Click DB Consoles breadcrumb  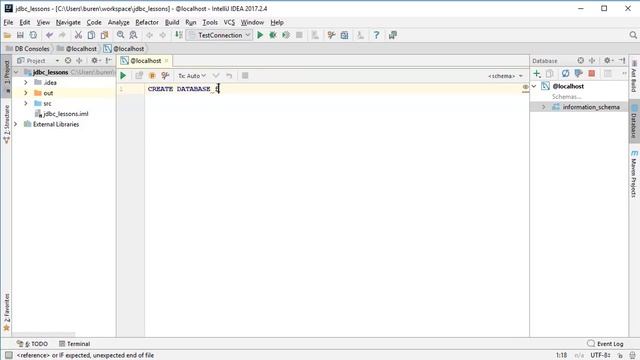coord(28,49)
